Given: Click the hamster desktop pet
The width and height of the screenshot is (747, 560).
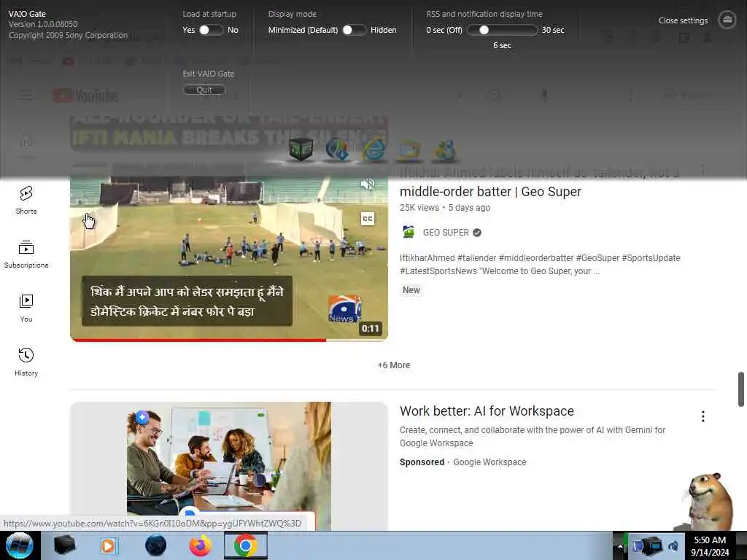Looking at the screenshot, I should click(x=709, y=501).
